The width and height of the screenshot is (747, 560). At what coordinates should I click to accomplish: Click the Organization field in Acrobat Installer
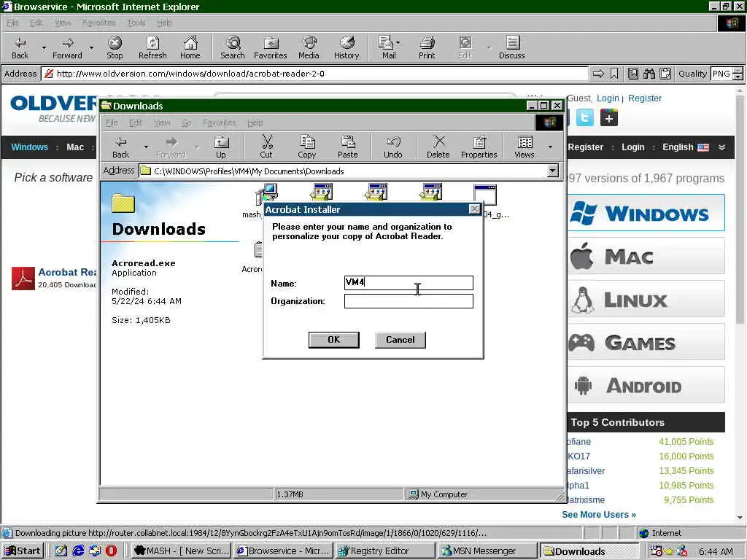409,301
